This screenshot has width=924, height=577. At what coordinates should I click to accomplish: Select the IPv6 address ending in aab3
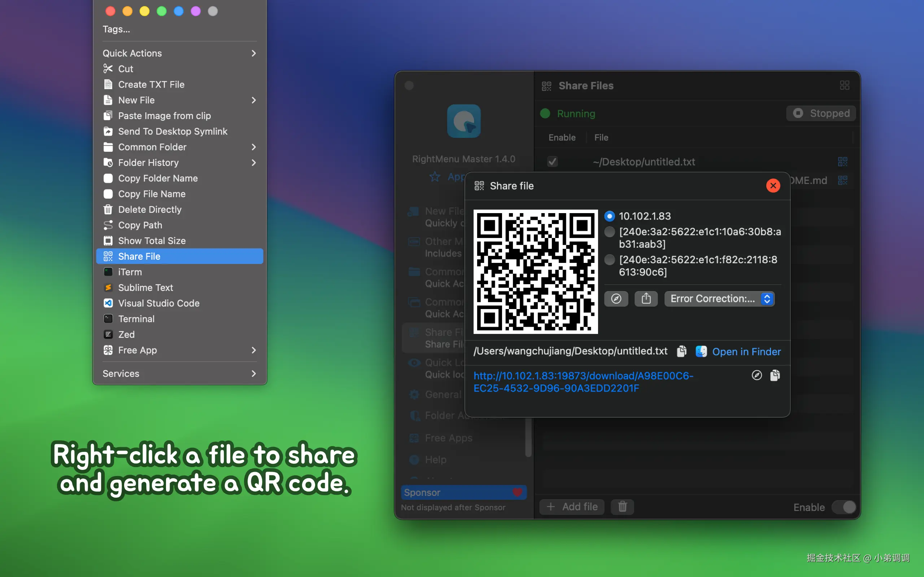(x=609, y=232)
